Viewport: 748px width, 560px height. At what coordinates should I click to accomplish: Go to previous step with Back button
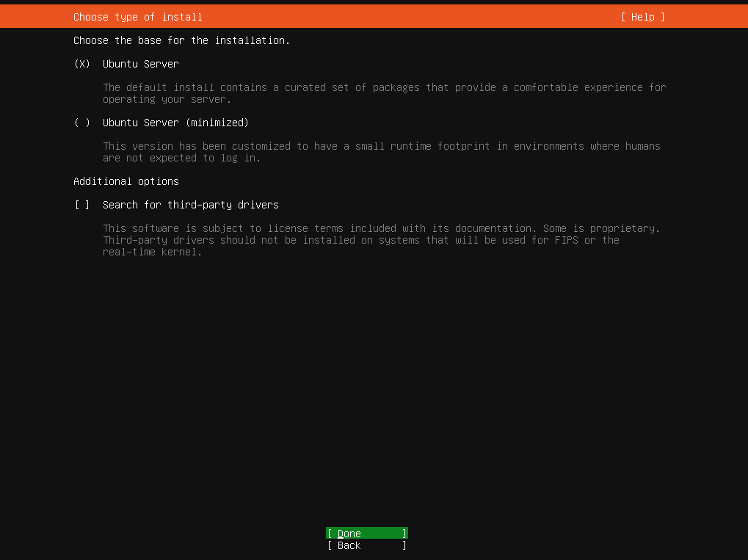(367, 545)
